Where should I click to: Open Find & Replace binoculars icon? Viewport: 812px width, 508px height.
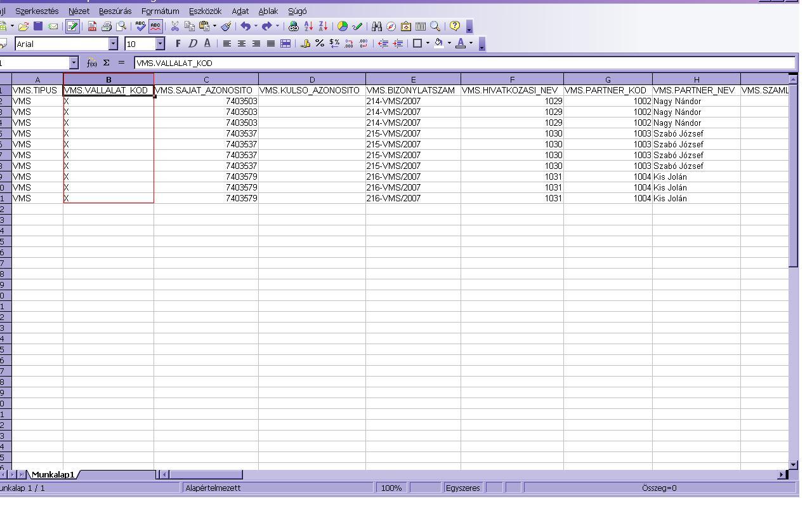coord(377,27)
